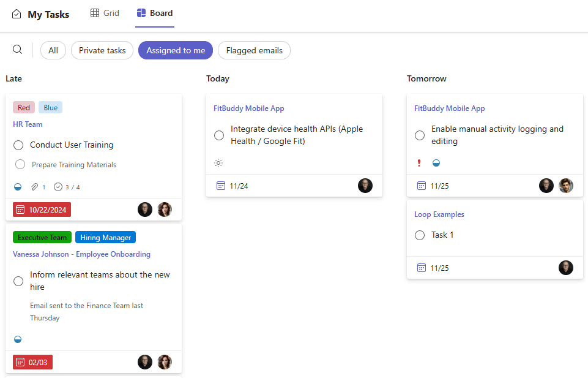Click the My Day sun icon on the Integrate device health APIs card
Viewport: 588px width, 378px height.
click(x=219, y=163)
